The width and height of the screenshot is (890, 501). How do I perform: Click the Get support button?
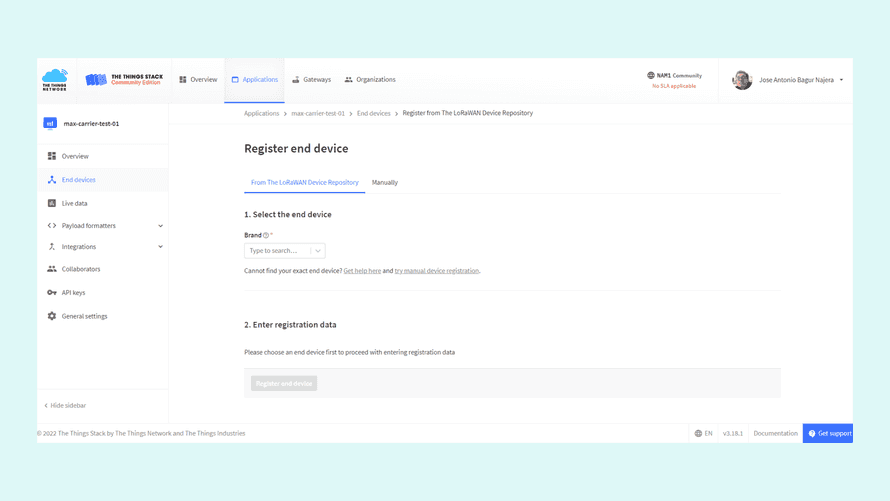(x=828, y=433)
